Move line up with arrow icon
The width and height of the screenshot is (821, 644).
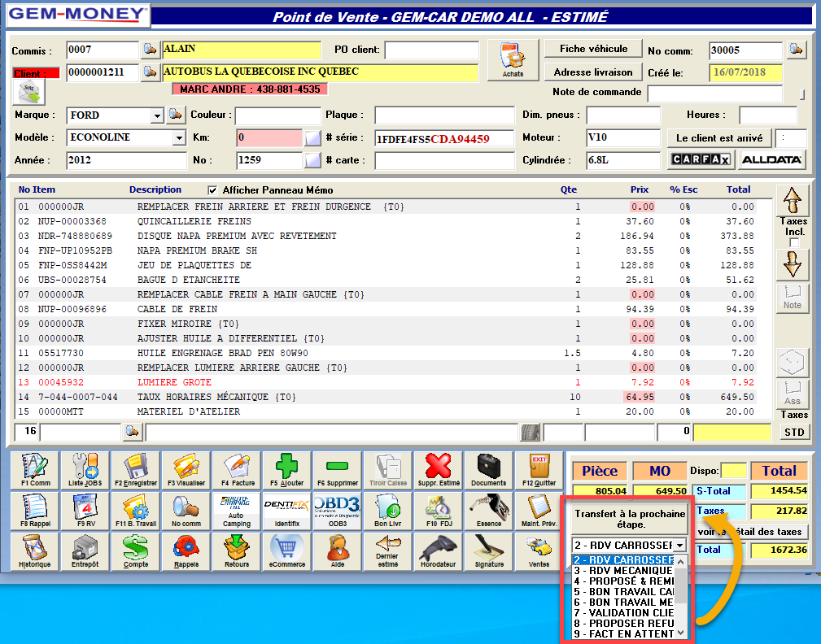[793, 200]
